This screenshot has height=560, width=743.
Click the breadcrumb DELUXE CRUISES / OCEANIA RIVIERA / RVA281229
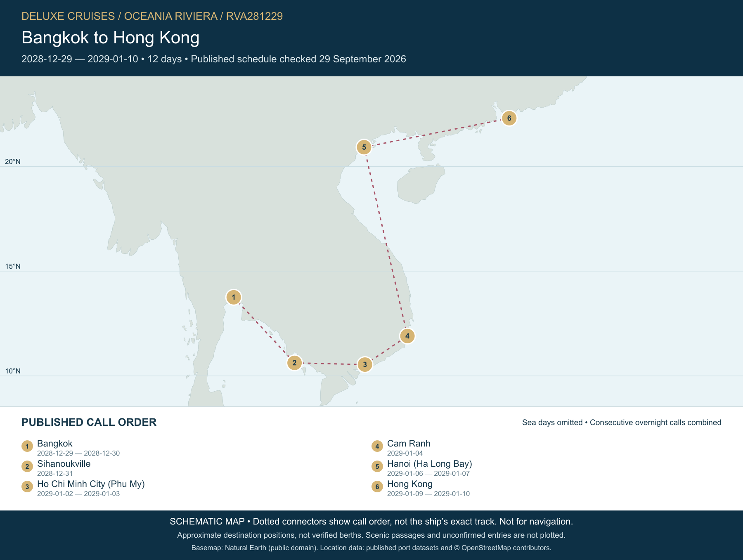[x=152, y=16]
